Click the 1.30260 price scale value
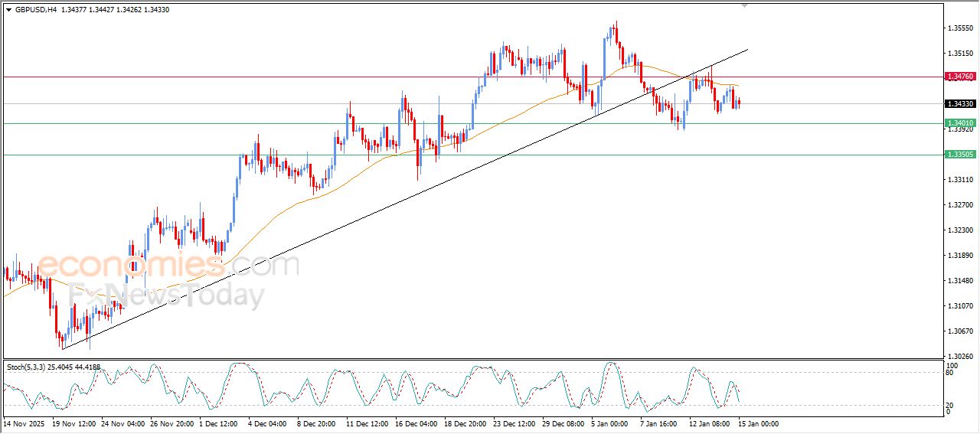 pyautogui.click(x=960, y=356)
